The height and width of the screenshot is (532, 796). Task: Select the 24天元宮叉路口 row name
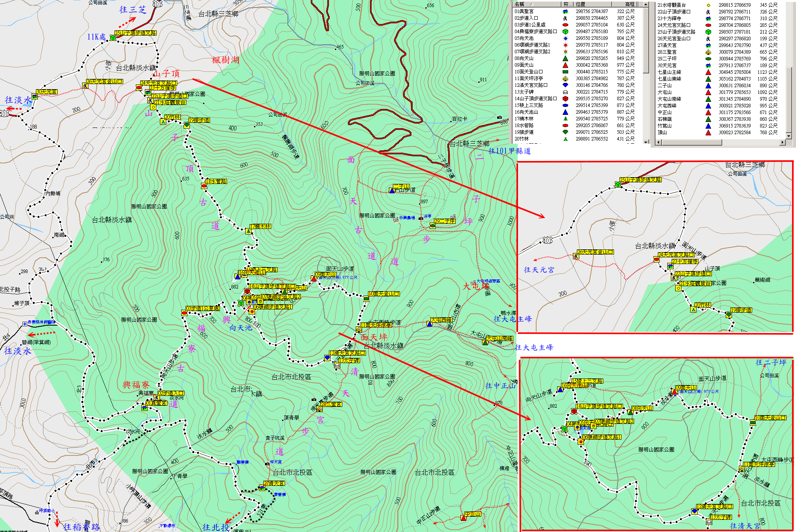(x=674, y=25)
